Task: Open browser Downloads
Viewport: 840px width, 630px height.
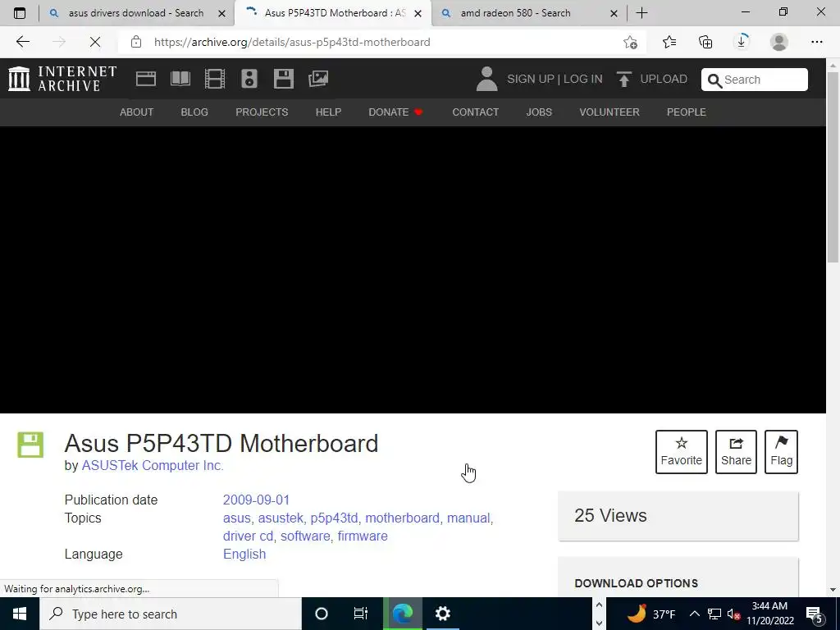Action: click(742, 42)
